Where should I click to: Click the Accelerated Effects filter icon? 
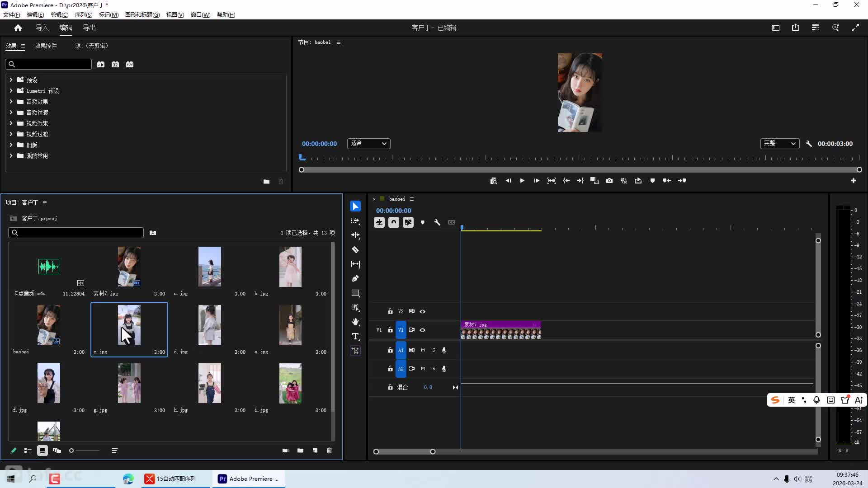point(101,65)
